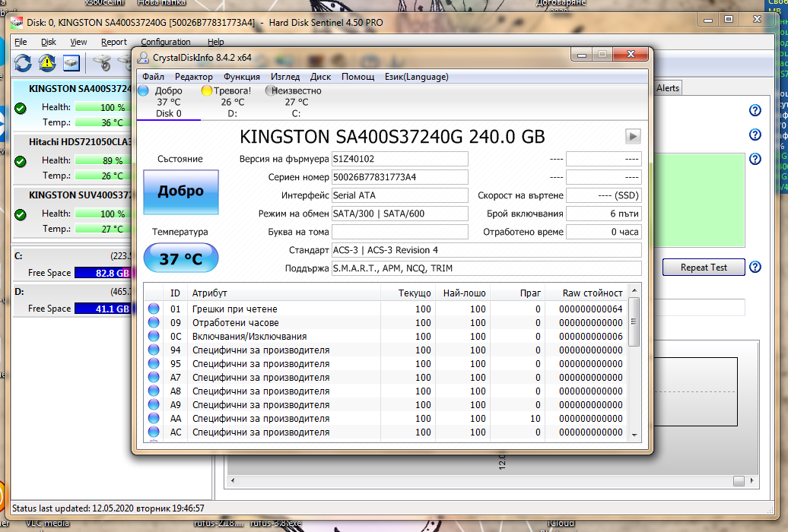Open the Изглед menu
Viewport: 788px width, 532px height.
(x=285, y=76)
